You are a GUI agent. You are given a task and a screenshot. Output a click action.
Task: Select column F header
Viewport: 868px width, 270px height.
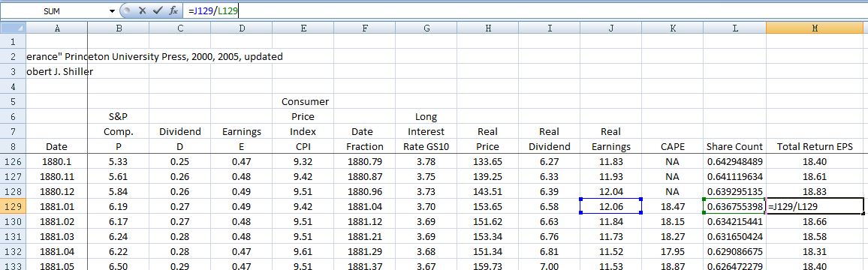coord(364,28)
